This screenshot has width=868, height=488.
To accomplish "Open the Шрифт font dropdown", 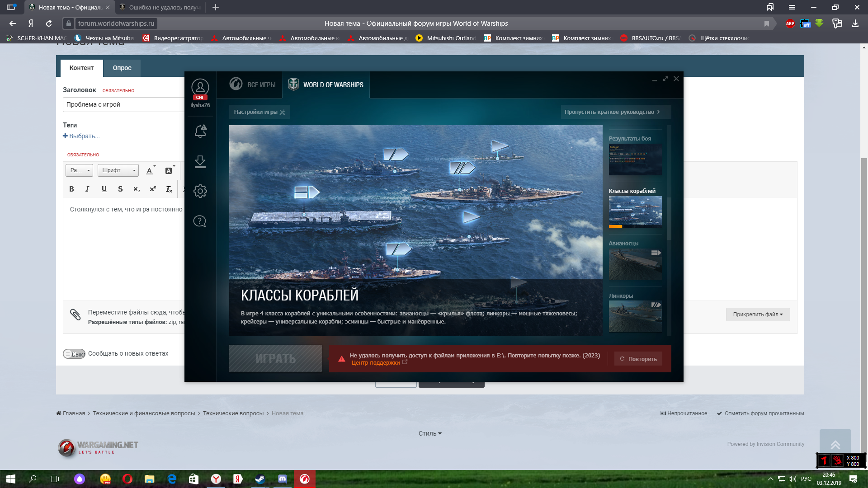I will (118, 170).
